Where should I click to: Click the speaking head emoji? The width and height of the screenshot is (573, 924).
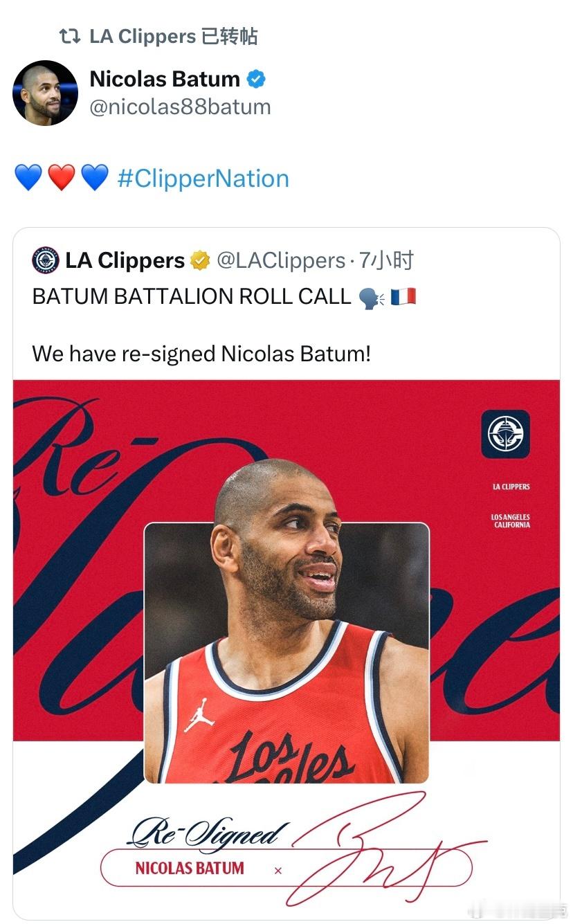371,298
